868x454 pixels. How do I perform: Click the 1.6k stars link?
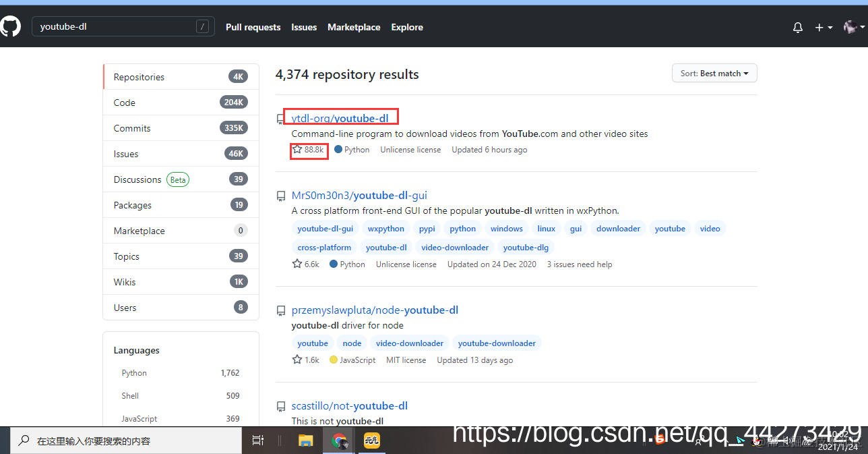[306, 360]
